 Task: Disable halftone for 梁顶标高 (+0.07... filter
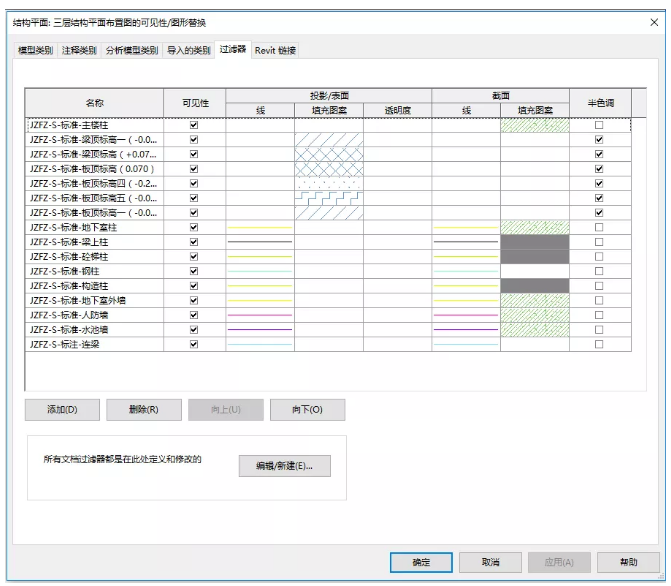599,154
